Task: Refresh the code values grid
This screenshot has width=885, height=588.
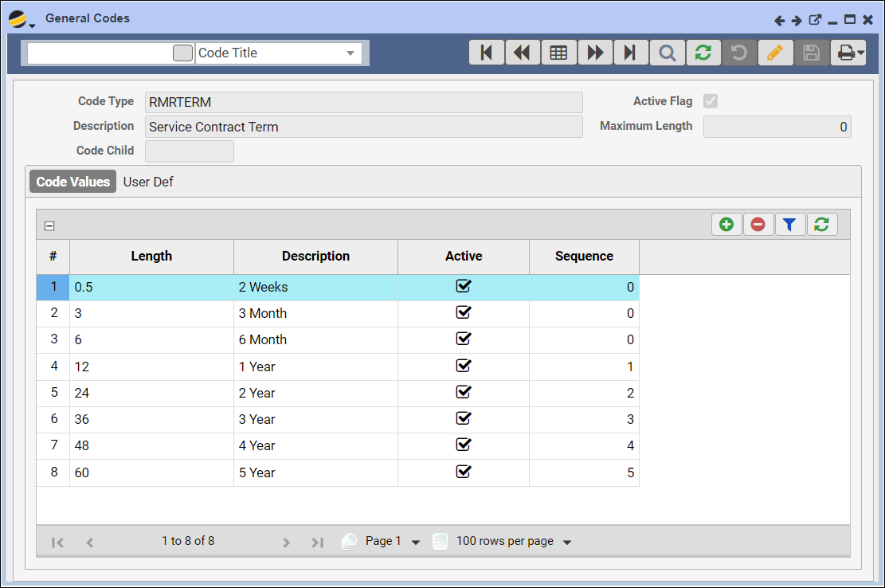Action: (x=821, y=225)
